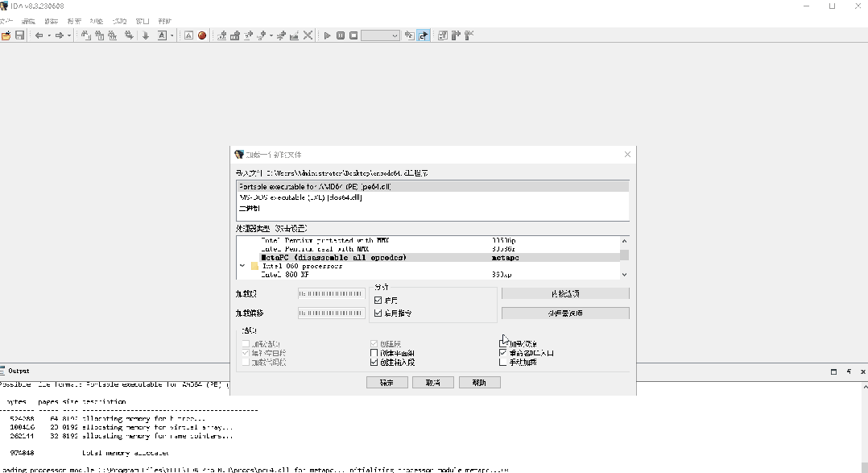Click the boxed A toolbar icon
Screen dimensions: 868x473
pyautogui.click(x=188, y=35)
